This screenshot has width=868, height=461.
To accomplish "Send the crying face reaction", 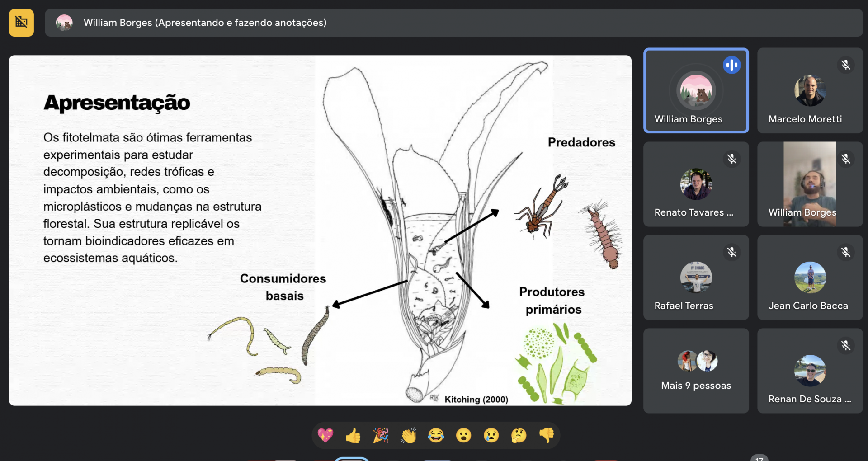I will tap(491, 435).
